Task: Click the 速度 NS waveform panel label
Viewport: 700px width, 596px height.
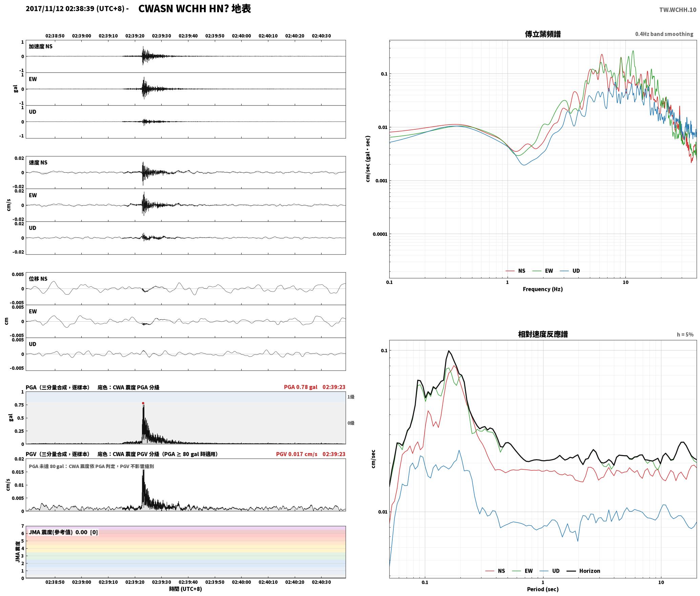Action: [38, 163]
